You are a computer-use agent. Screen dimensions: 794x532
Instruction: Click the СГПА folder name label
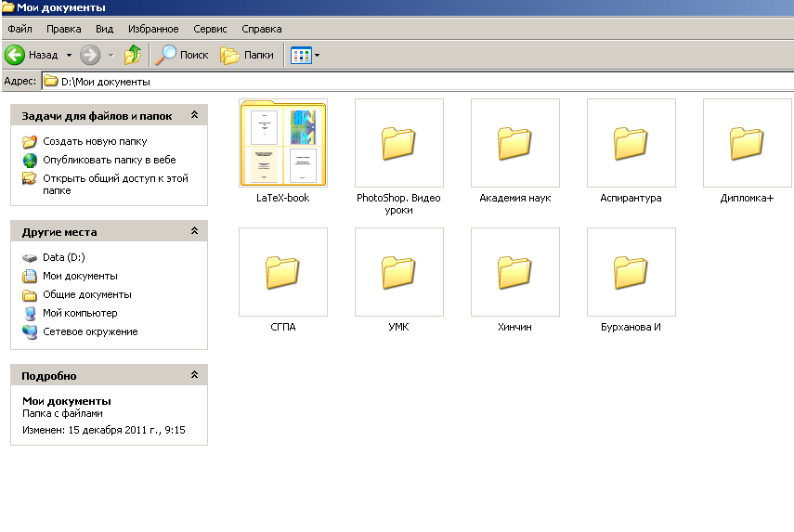click(x=282, y=327)
